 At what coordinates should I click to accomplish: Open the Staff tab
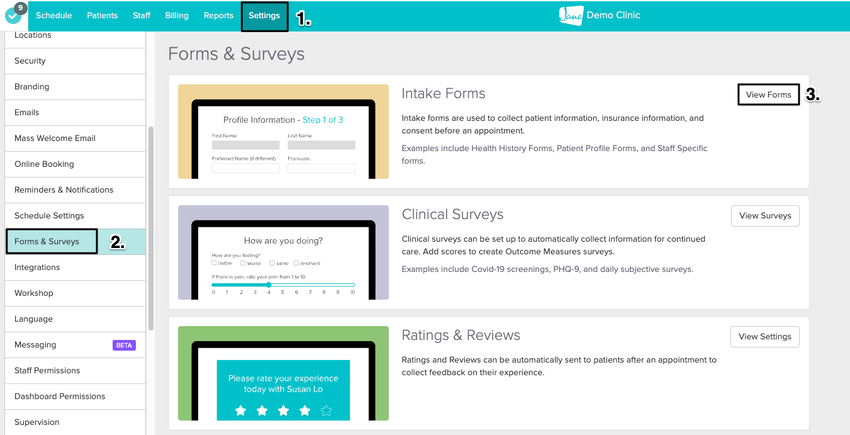pos(142,16)
